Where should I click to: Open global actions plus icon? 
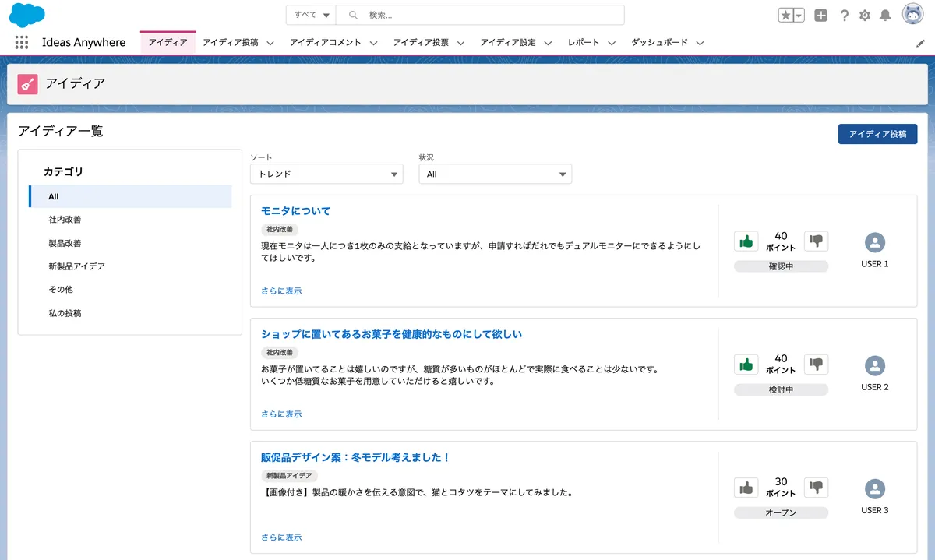tap(820, 16)
